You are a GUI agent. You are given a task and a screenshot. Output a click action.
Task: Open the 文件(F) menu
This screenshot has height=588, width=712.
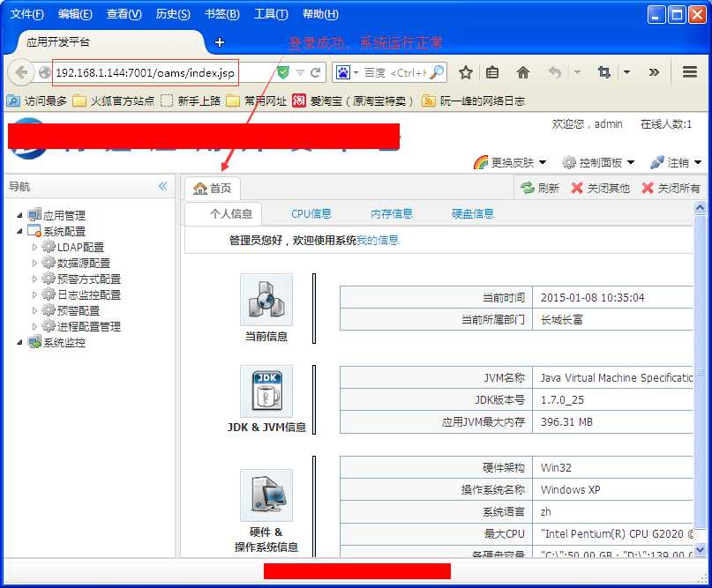click(x=26, y=14)
